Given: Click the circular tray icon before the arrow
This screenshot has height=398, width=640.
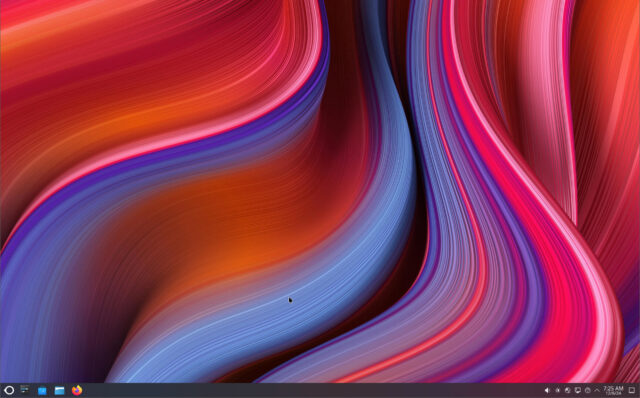Looking at the screenshot, I should [x=587, y=391].
